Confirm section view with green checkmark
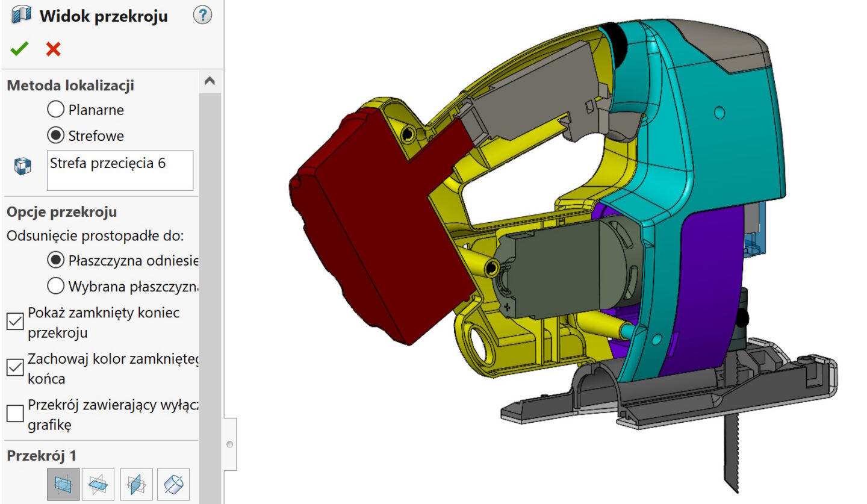The width and height of the screenshot is (867, 504). [19, 49]
